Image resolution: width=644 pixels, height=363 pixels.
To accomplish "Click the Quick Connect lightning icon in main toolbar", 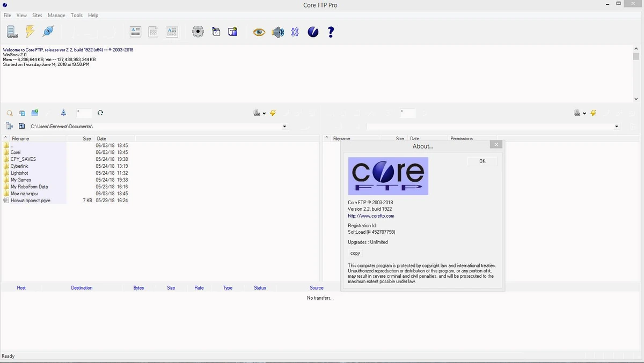I will point(30,32).
